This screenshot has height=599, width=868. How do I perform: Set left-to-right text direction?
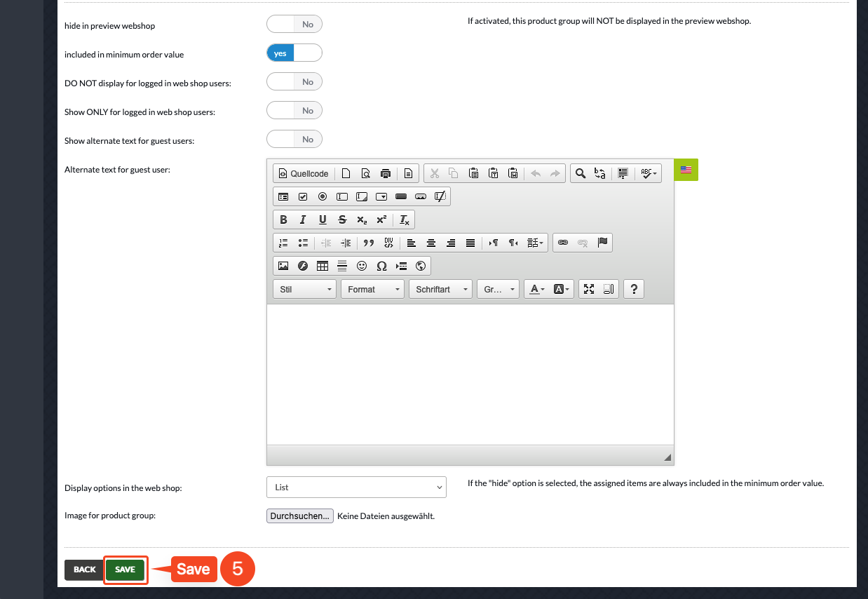pos(494,243)
